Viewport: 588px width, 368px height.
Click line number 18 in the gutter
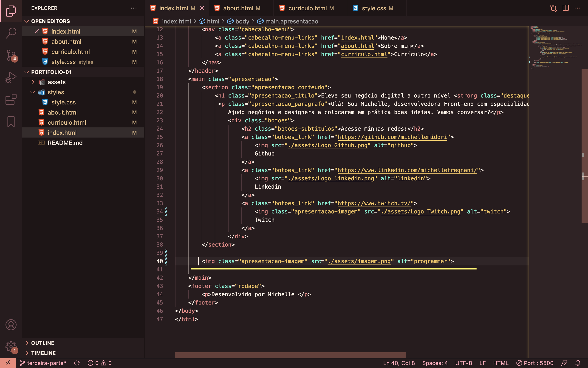click(x=160, y=79)
